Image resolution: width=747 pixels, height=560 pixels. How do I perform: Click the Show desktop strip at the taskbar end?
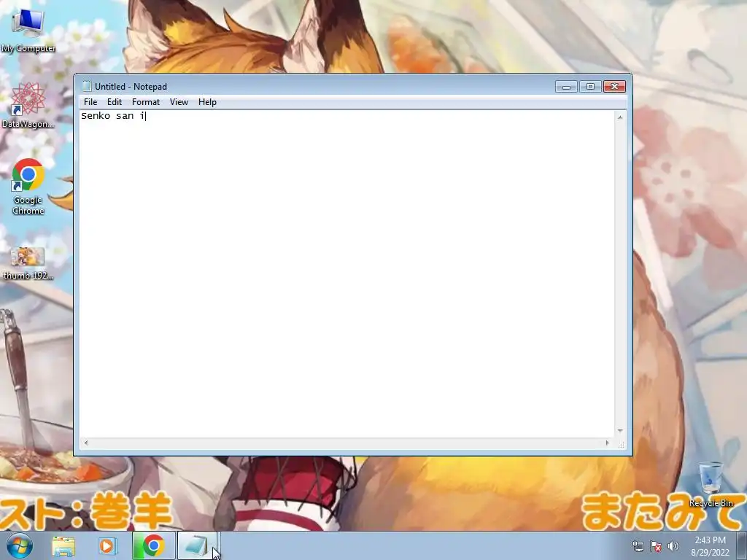click(742, 545)
